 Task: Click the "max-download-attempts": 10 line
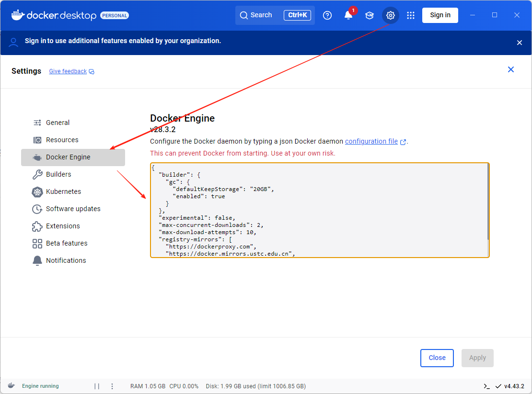208,232
